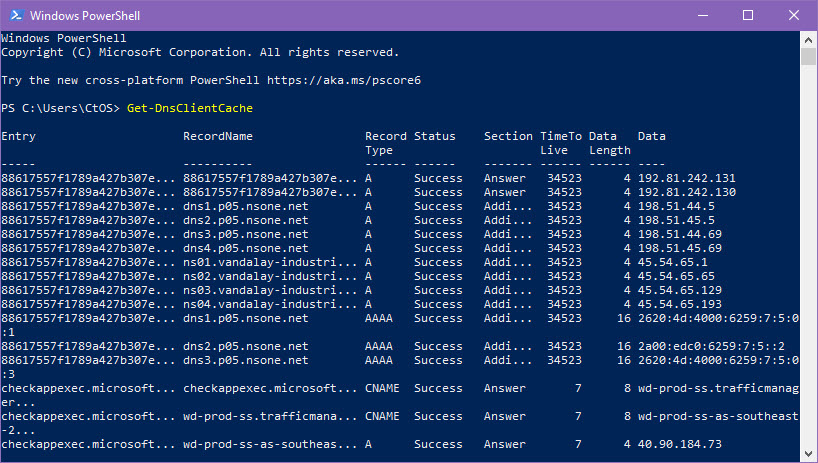Click the PS C:\Users\CtOS> prompt

61,108
